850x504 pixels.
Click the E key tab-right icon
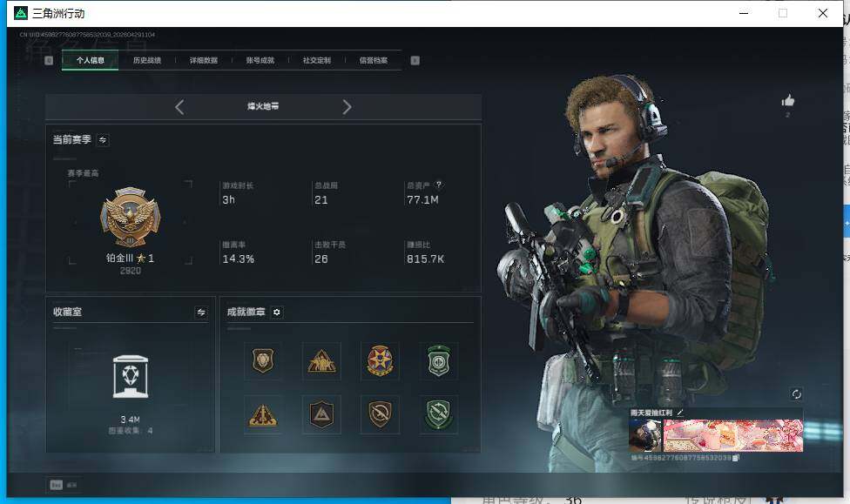tap(415, 60)
